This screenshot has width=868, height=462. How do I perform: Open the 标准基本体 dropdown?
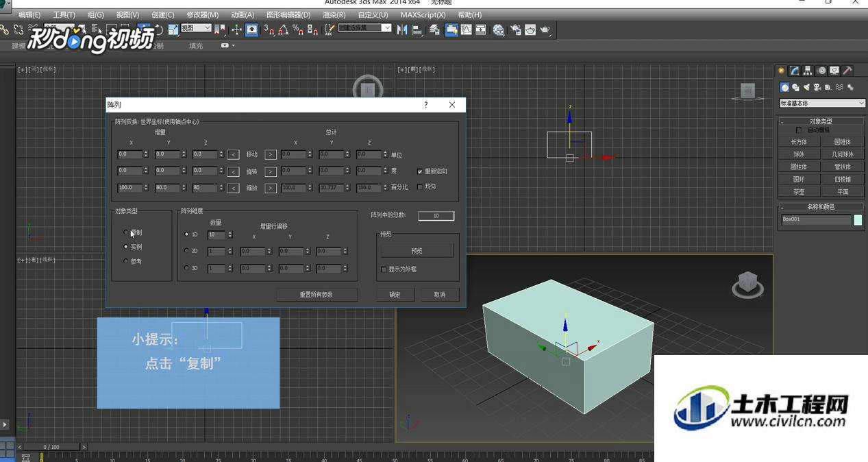(822, 103)
